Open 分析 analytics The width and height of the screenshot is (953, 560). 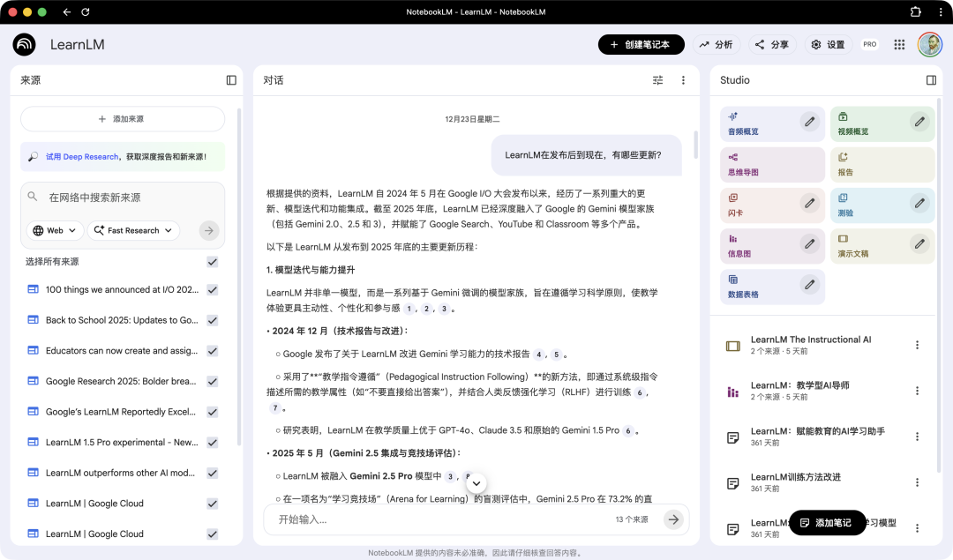pos(716,44)
